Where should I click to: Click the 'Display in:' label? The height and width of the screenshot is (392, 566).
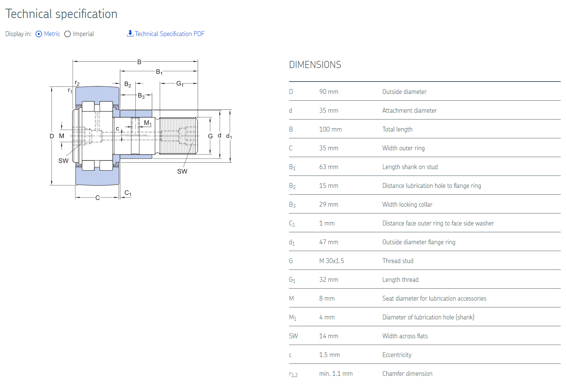[18, 34]
